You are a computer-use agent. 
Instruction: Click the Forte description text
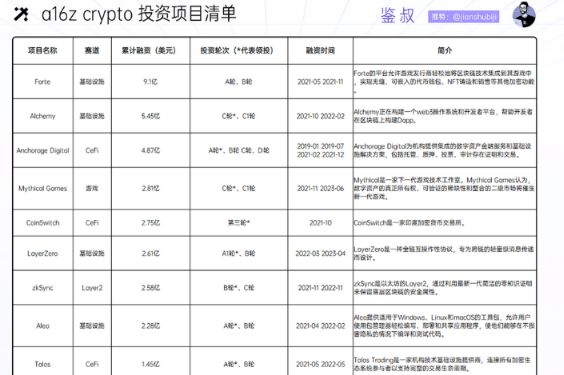click(444, 82)
